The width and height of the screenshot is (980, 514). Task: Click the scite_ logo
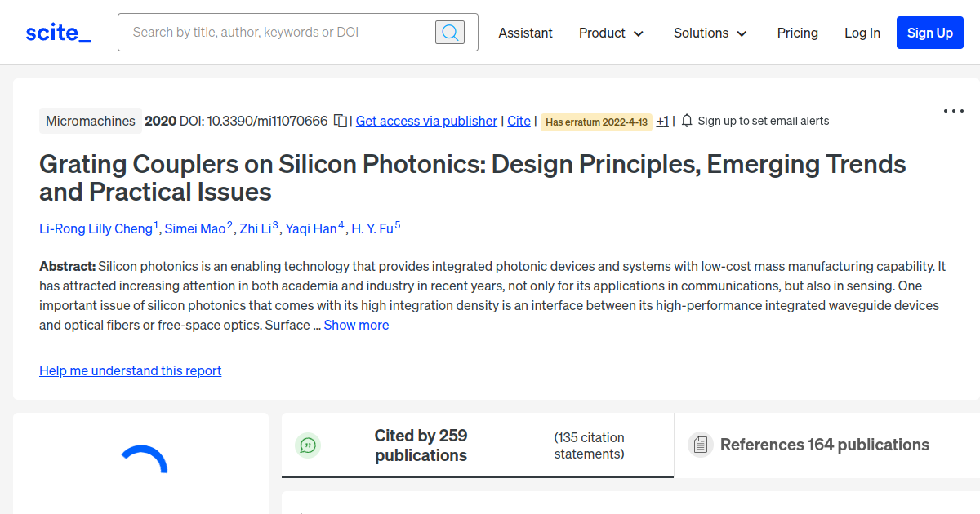[57, 32]
